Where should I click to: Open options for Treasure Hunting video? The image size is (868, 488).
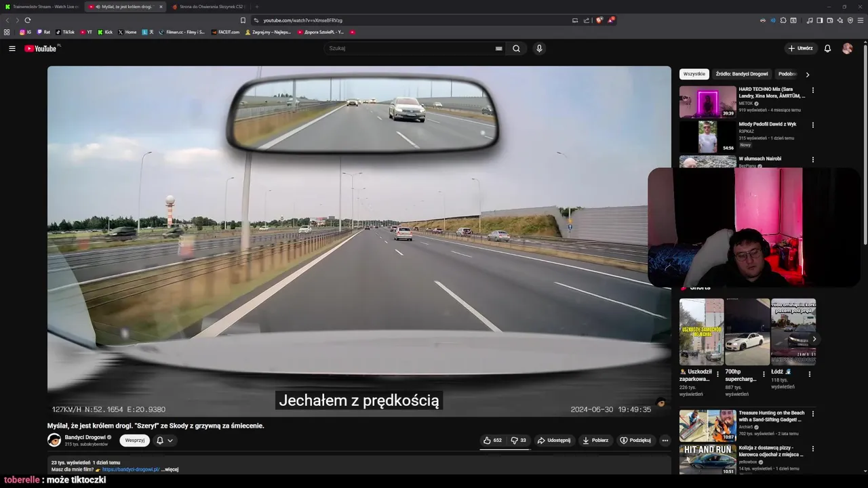pyautogui.click(x=813, y=413)
